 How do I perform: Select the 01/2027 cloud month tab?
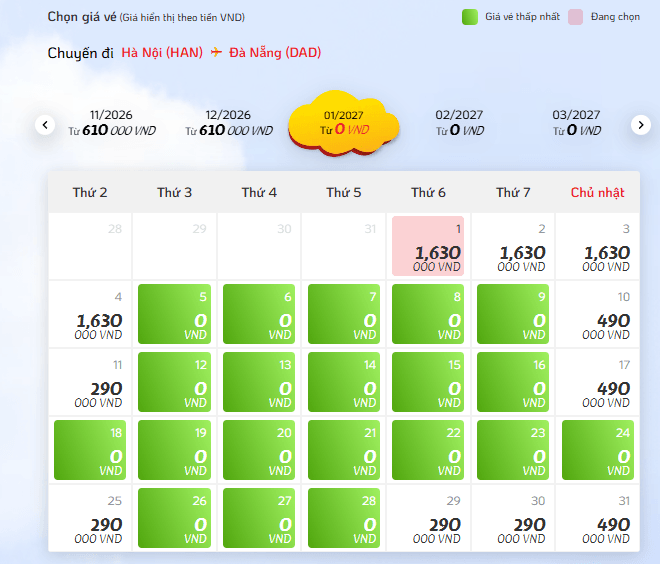pos(344,122)
